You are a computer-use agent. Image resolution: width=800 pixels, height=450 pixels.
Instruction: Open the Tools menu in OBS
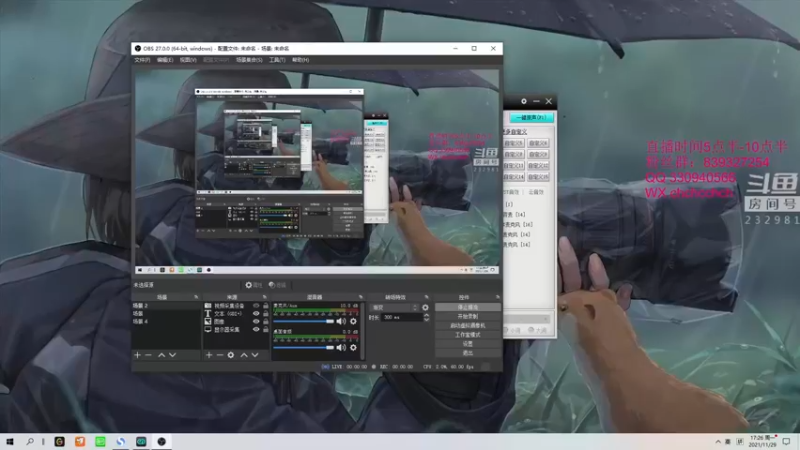[277, 60]
